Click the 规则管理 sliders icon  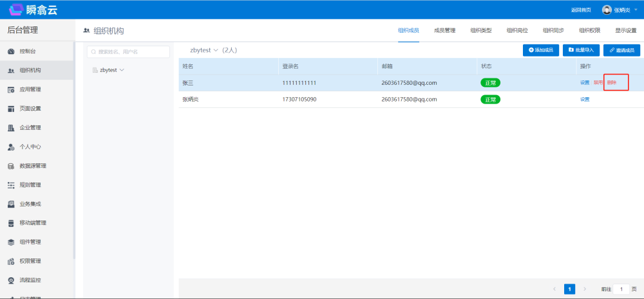tap(11, 185)
